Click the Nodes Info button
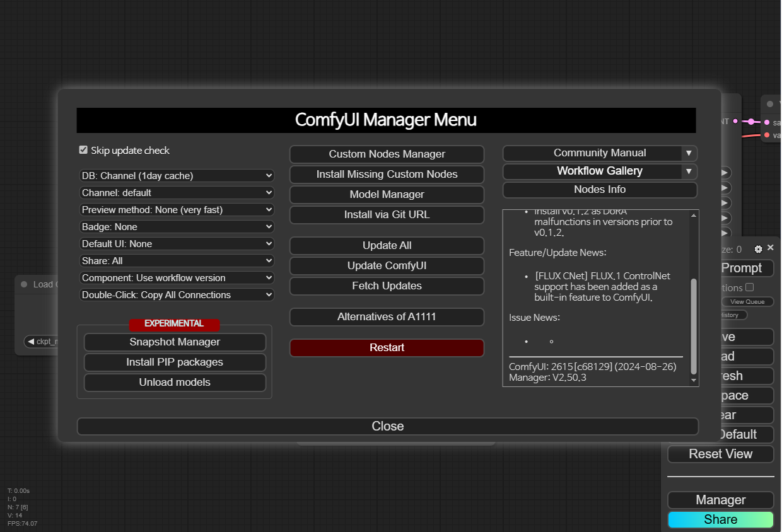 pos(600,190)
